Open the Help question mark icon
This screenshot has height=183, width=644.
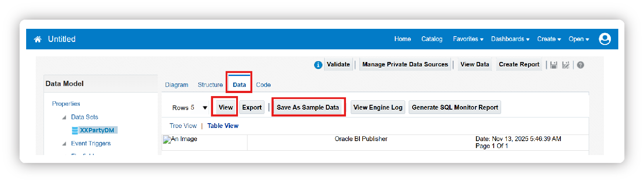[x=580, y=65]
